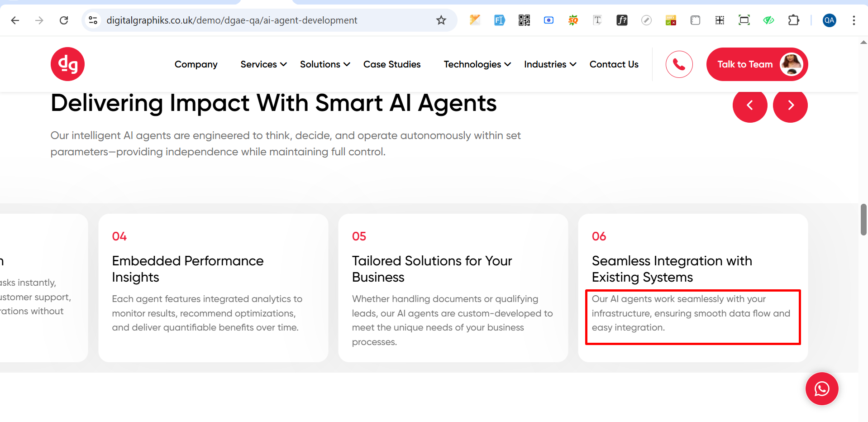Bookmark page with star icon
Viewport: 868px width, 422px height.
[x=441, y=20]
